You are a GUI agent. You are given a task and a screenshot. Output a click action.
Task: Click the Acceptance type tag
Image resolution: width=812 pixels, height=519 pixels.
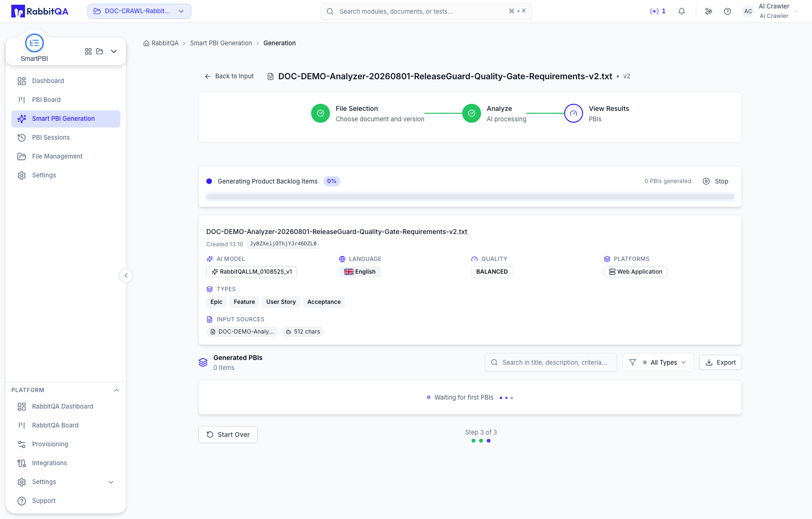[324, 302]
